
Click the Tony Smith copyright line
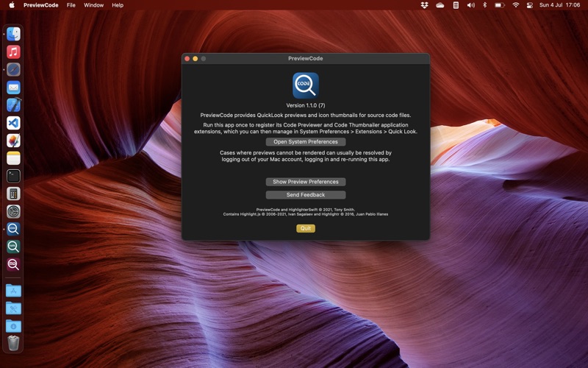[x=306, y=210]
